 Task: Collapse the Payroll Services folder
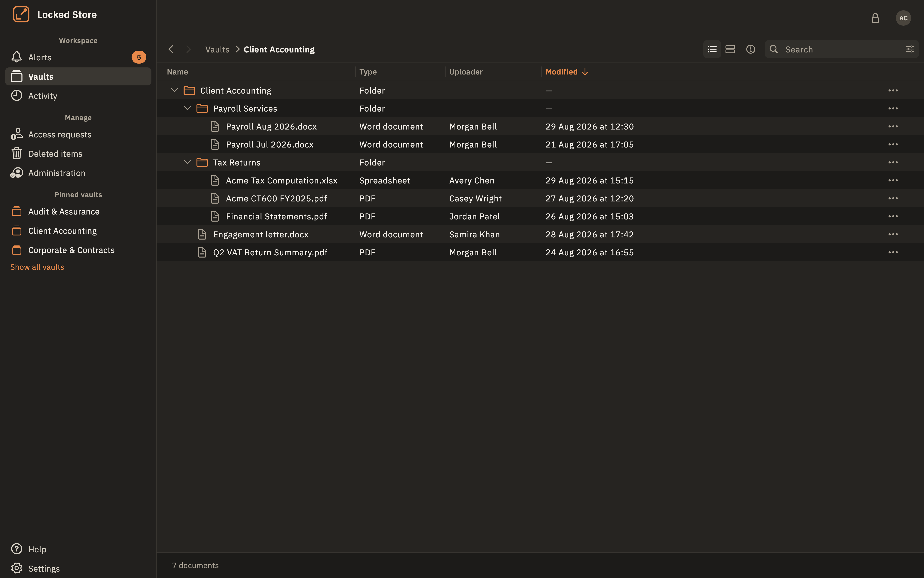pyautogui.click(x=187, y=109)
